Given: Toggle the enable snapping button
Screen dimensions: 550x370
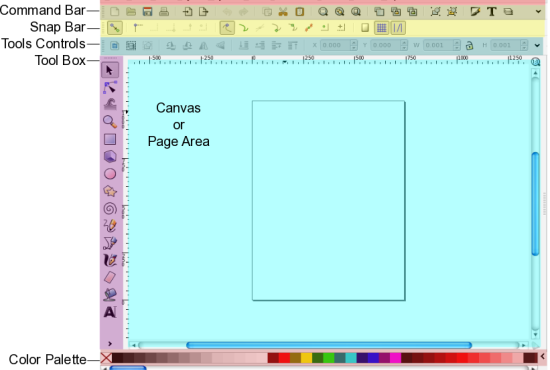Looking at the screenshot, I should point(115,28).
